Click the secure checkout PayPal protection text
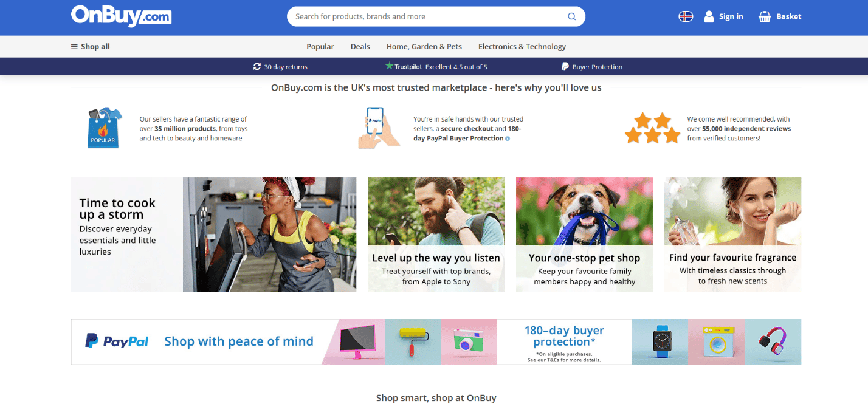868x418 pixels. tap(468, 129)
